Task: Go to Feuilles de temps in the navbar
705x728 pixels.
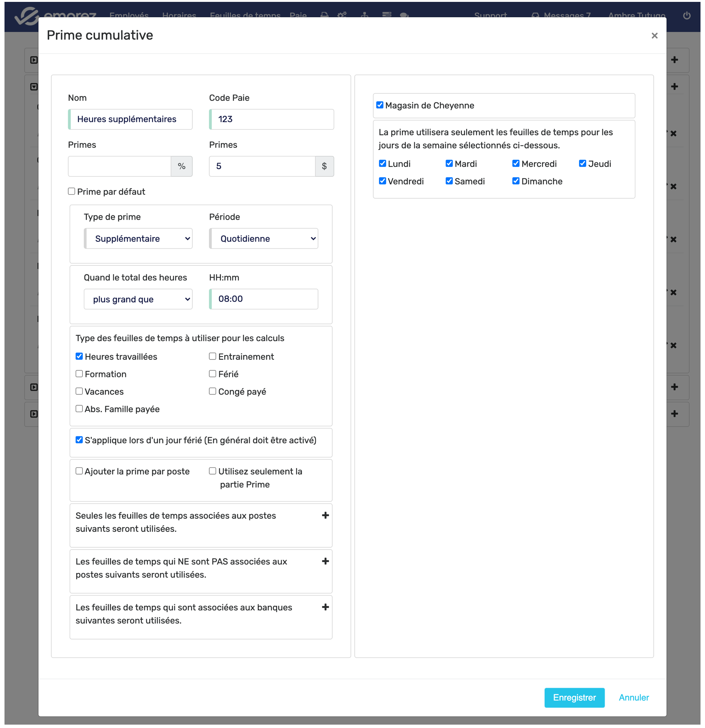Action: [245, 15]
